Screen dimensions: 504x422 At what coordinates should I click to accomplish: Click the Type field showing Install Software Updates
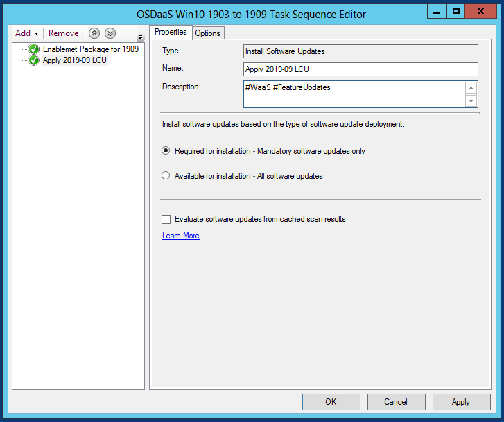(360, 51)
